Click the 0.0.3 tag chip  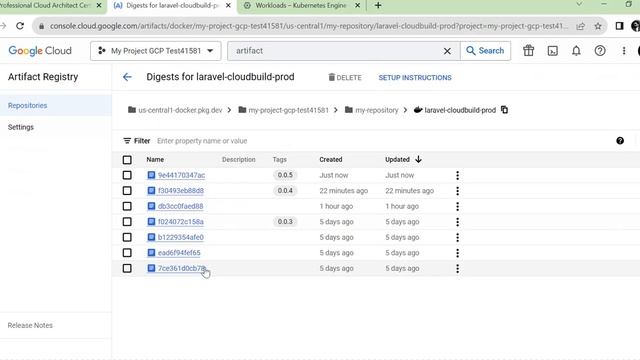click(x=285, y=222)
